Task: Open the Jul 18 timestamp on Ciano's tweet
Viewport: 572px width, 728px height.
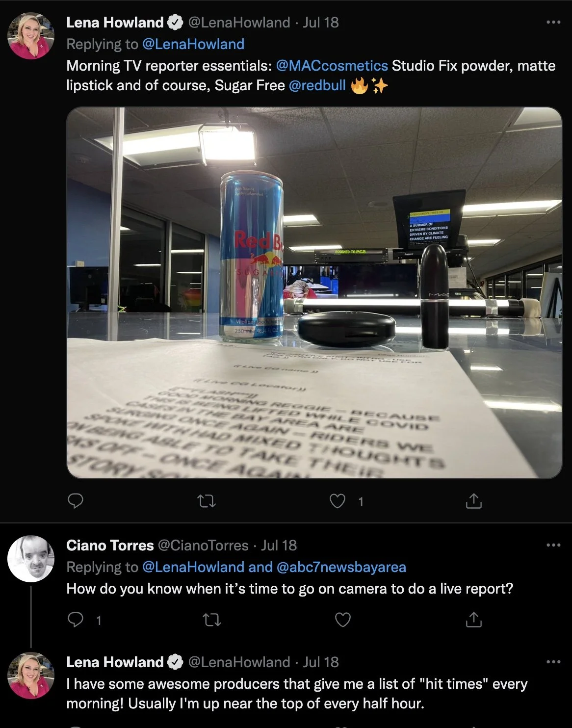Action: coord(279,546)
